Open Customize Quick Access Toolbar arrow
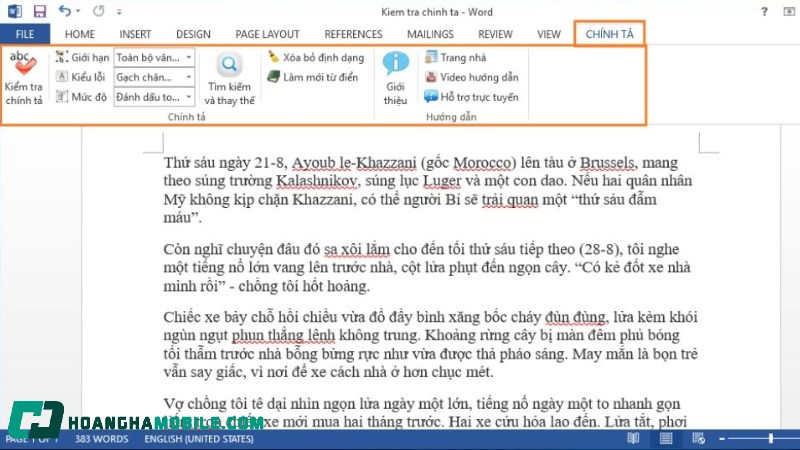The height and width of the screenshot is (450, 800). point(119,11)
